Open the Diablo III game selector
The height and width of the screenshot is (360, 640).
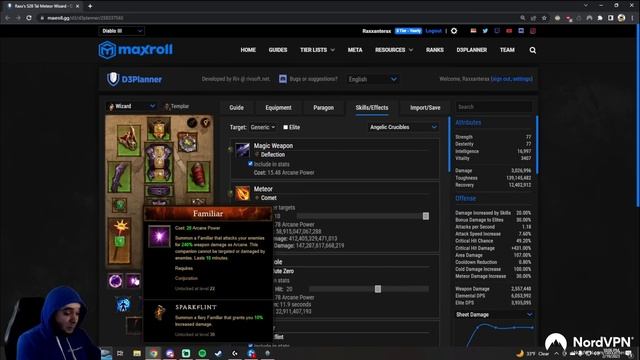(x=121, y=31)
